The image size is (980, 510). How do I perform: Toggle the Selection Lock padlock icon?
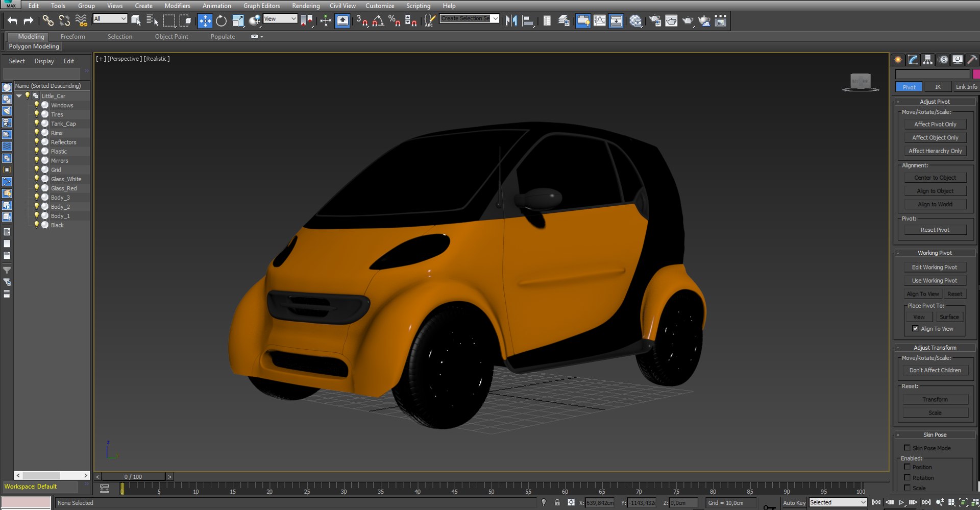pyautogui.click(x=557, y=503)
